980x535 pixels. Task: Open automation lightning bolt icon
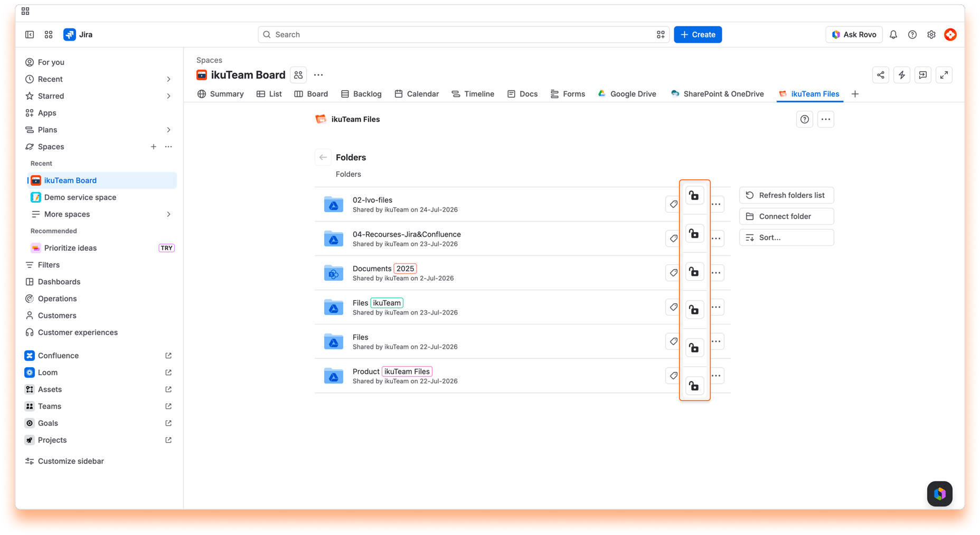pos(902,75)
